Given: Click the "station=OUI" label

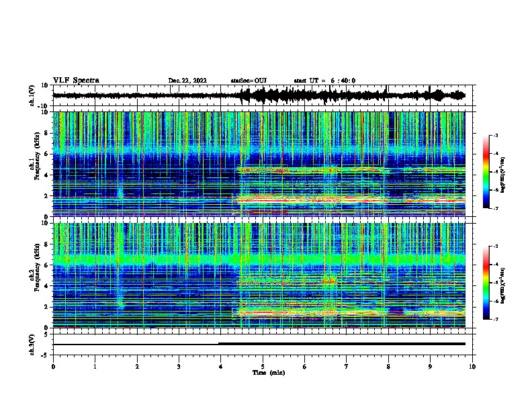Looking at the screenshot, I should [x=249, y=81].
